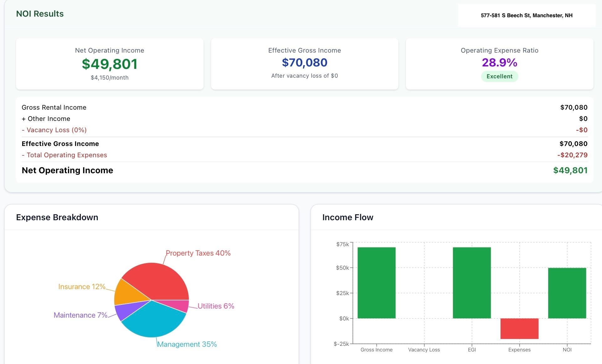This screenshot has width=602, height=364.
Task: Click the '- Total Operating Expenses' row label
Action: (x=64, y=155)
